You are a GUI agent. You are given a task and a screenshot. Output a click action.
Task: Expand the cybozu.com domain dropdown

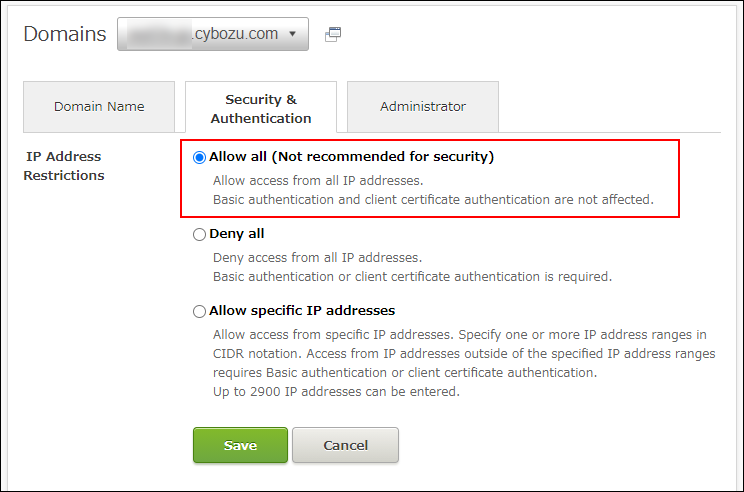[x=212, y=34]
